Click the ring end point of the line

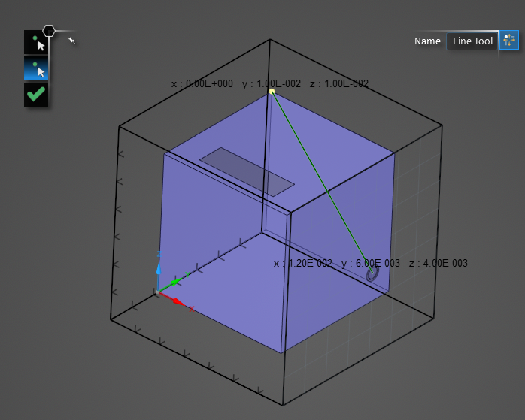coord(372,273)
